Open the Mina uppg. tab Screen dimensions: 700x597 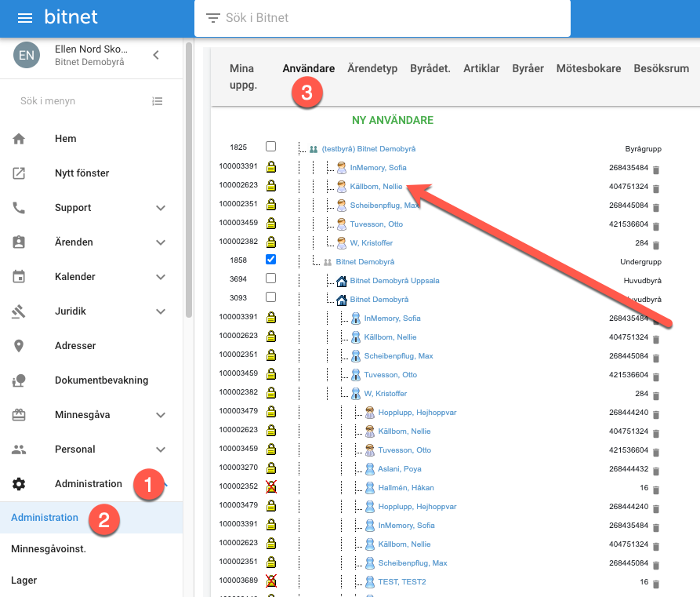[243, 77]
